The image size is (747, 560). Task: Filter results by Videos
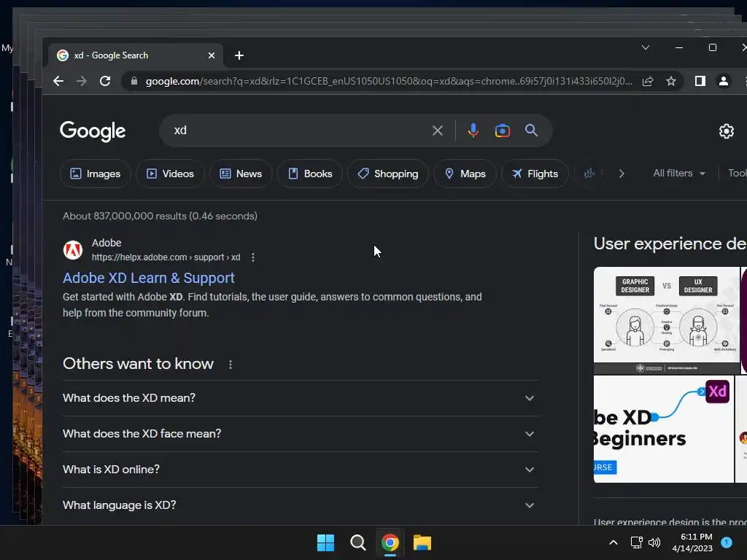pyautogui.click(x=170, y=174)
